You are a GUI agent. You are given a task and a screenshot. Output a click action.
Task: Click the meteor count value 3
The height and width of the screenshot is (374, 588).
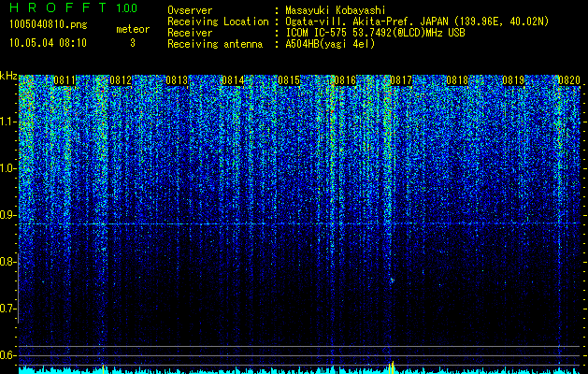pos(133,43)
